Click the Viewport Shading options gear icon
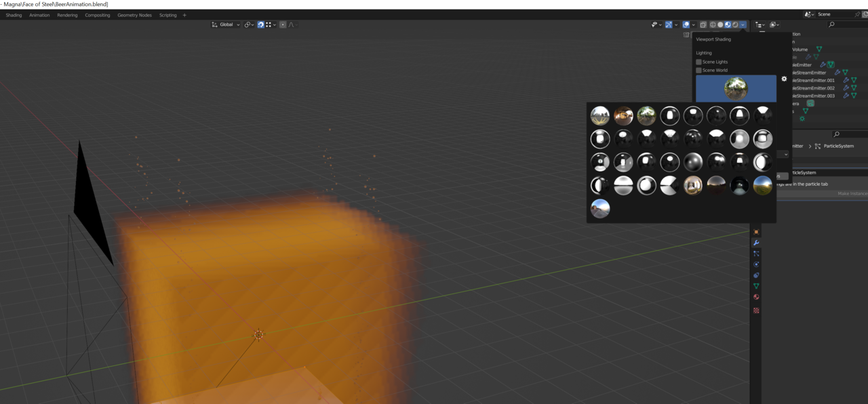 pyautogui.click(x=784, y=79)
